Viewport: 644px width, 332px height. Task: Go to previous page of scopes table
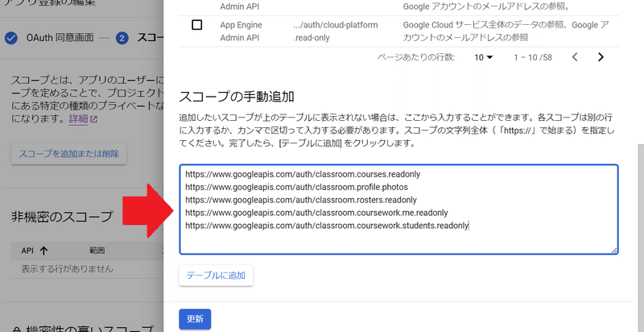tap(575, 57)
